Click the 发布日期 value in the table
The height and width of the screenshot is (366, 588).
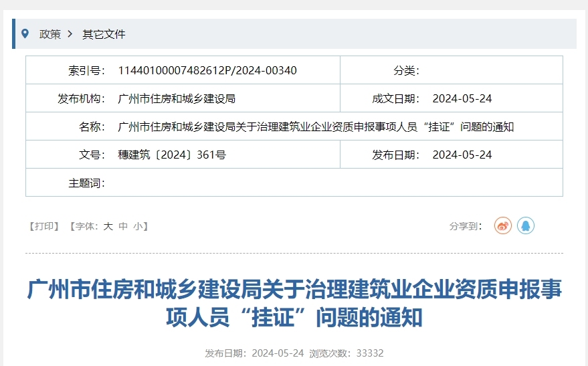[462, 155]
